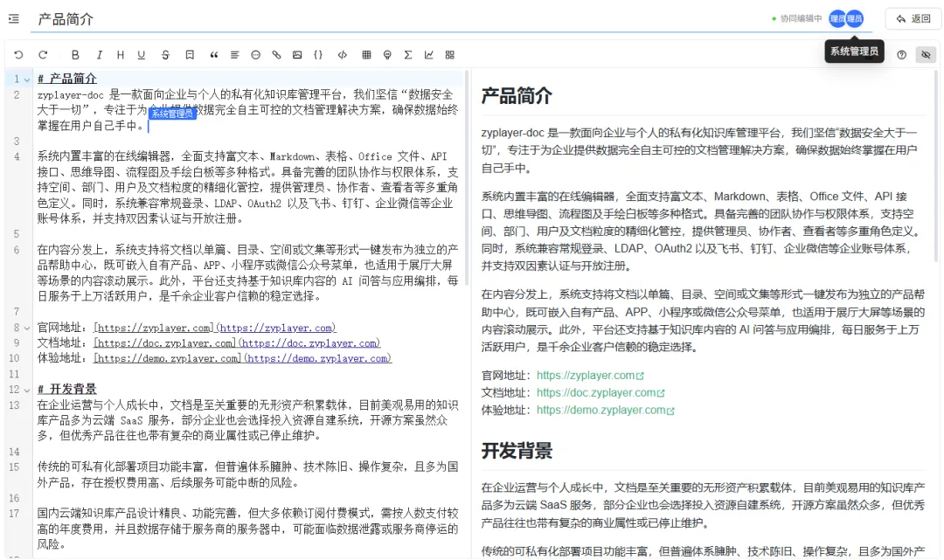The image size is (944, 560).
Task: Insert a chart via line-chart icon
Action: pos(428,55)
